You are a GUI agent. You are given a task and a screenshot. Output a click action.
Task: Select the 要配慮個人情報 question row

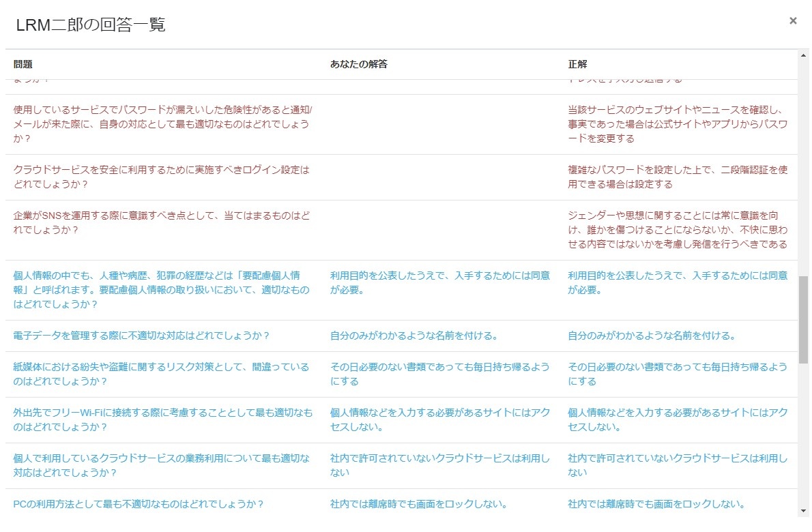(401, 291)
